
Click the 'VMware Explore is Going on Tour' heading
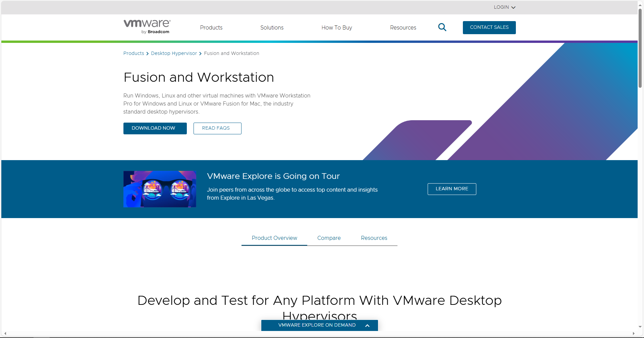273,176
